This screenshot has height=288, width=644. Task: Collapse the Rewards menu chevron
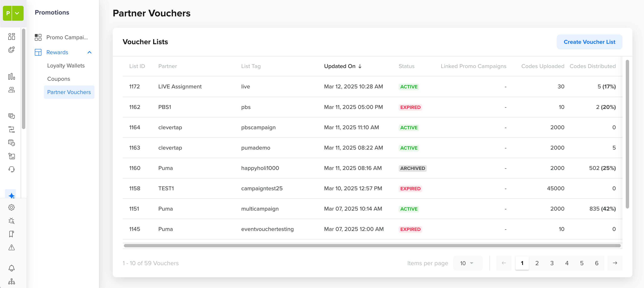coord(90,52)
